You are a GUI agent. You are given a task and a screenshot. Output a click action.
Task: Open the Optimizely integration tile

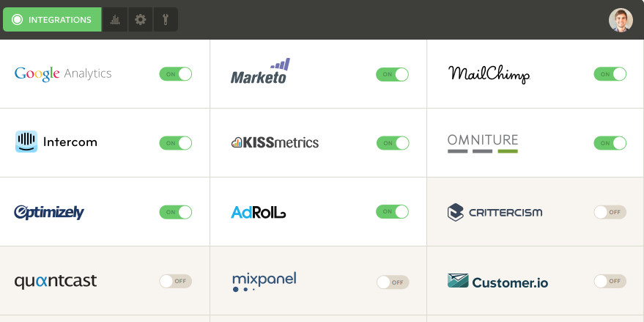(x=105, y=212)
